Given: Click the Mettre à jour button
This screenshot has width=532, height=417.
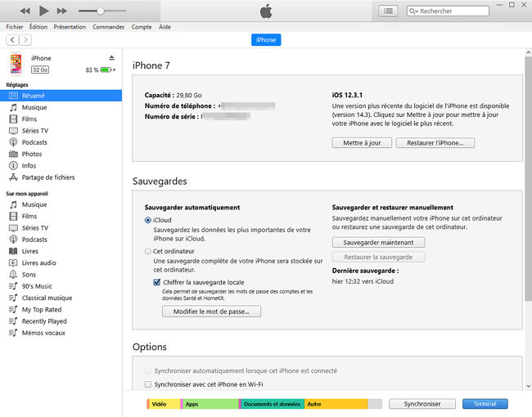Looking at the screenshot, I should [362, 142].
